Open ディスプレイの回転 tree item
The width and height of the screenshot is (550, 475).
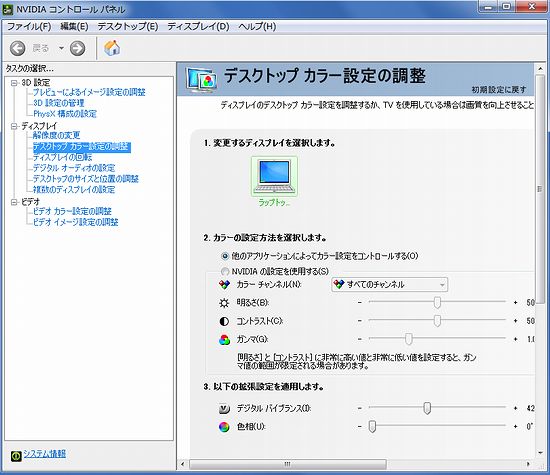tap(62, 158)
